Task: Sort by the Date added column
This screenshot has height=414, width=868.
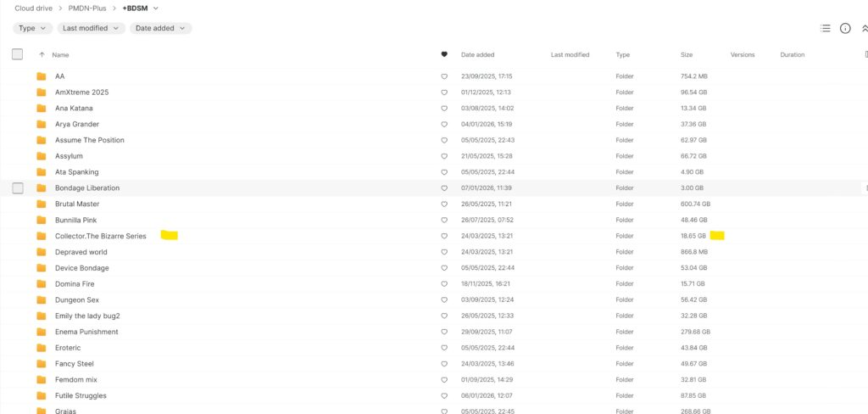Action: [x=477, y=54]
